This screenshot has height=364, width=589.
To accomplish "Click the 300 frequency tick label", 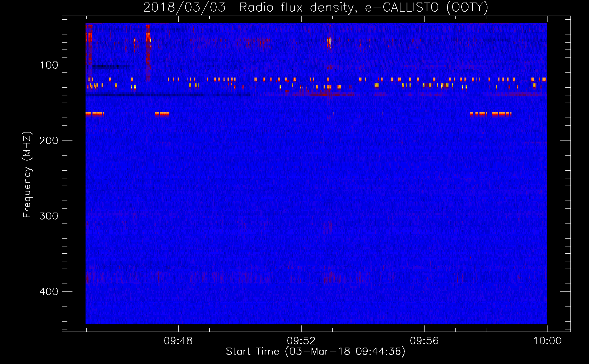I will click(x=49, y=216).
